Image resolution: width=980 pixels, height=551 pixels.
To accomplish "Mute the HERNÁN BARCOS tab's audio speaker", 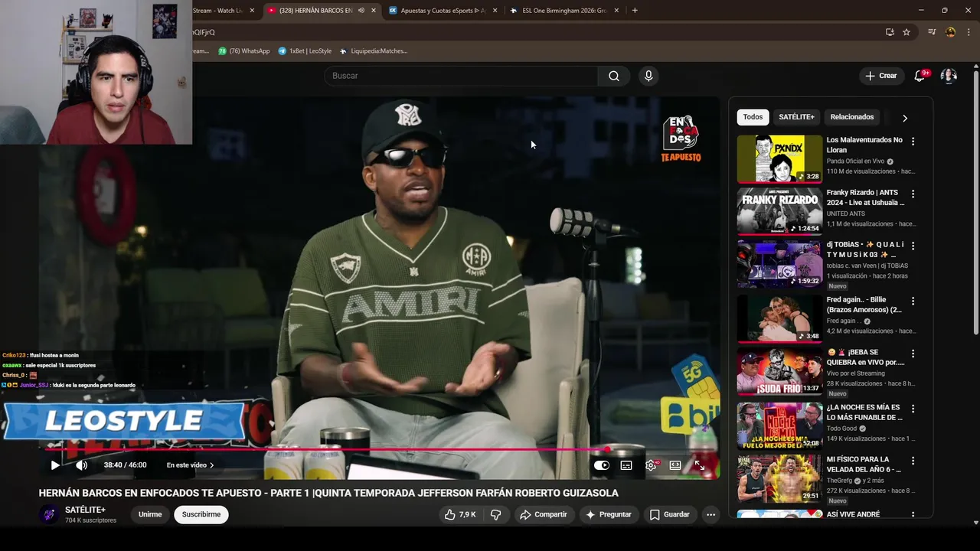I will (361, 11).
